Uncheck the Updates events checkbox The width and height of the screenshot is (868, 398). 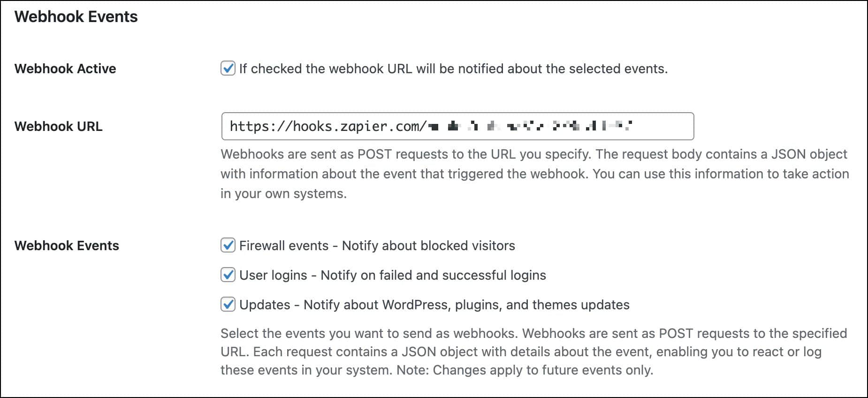pos(228,305)
